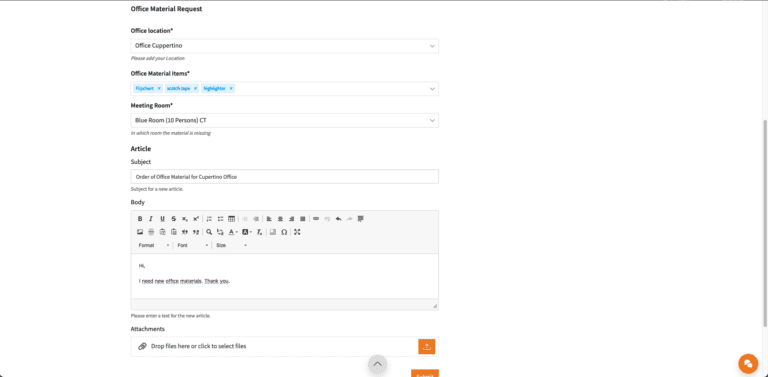Apply strikethrough formatting
Screen dimensions: 768x377
point(173,219)
